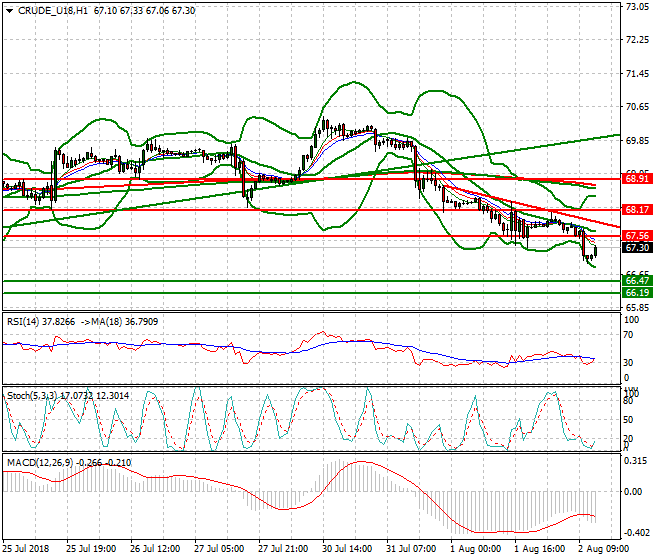The height and width of the screenshot is (560, 660).
Task: Click the MACD(12,26,9) indicator label
Action: 40,463
